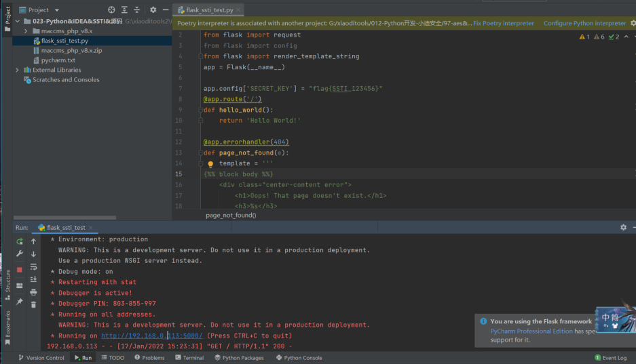
Task: Close the flask_ssti_test.py editor tab
Action: click(238, 9)
